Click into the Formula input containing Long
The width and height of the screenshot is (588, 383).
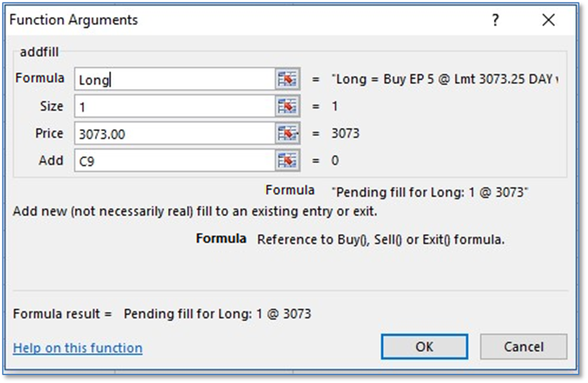(x=174, y=80)
